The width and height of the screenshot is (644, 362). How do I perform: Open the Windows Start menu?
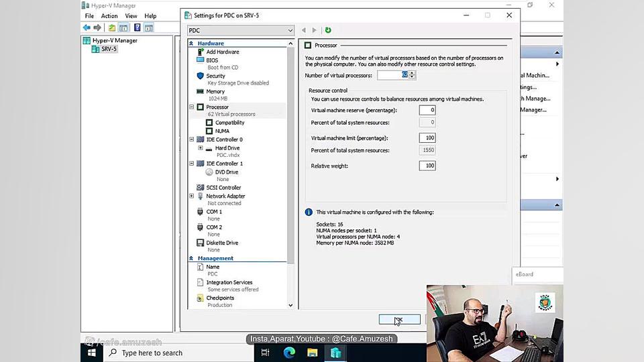92,353
